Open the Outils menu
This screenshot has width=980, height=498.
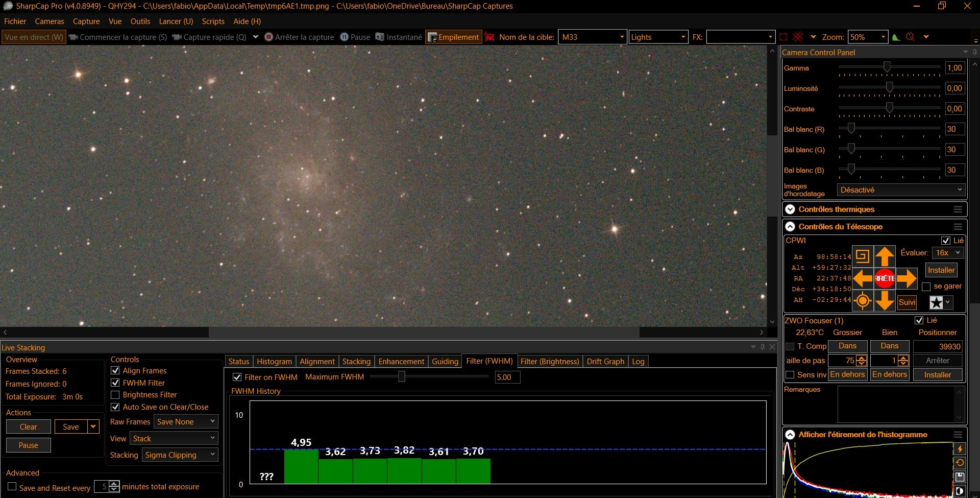[x=140, y=21]
